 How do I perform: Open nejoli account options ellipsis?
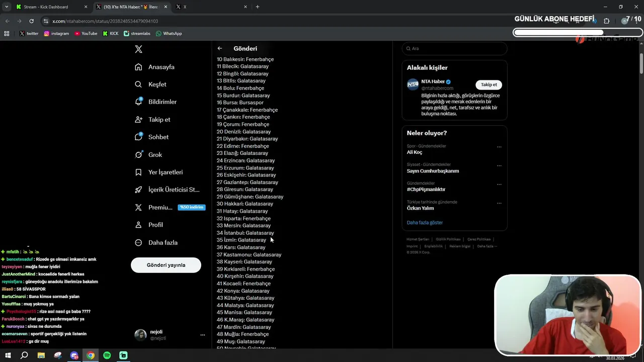[x=203, y=335]
